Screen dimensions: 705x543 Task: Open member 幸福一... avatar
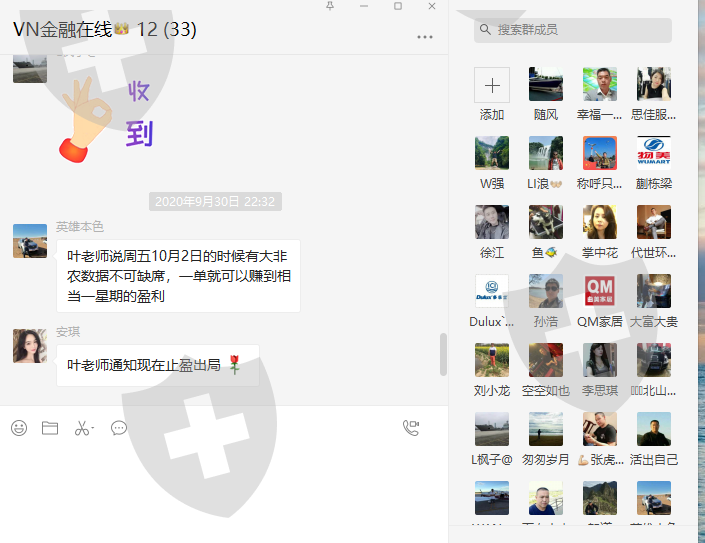coord(600,84)
